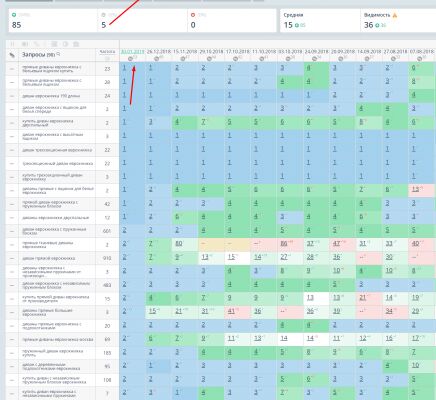Click frequency value 910
The height and width of the screenshot is (400, 436).
[x=107, y=258]
